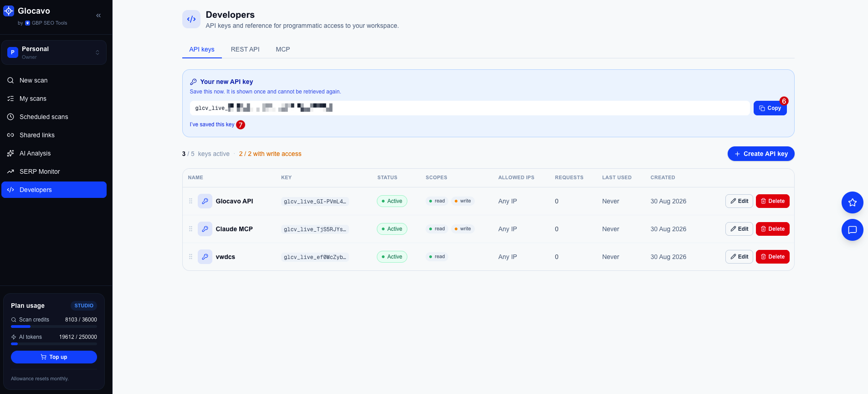The width and height of the screenshot is (868, 394).
Task: Switch to the REST API tab
Action: point(245,49)
